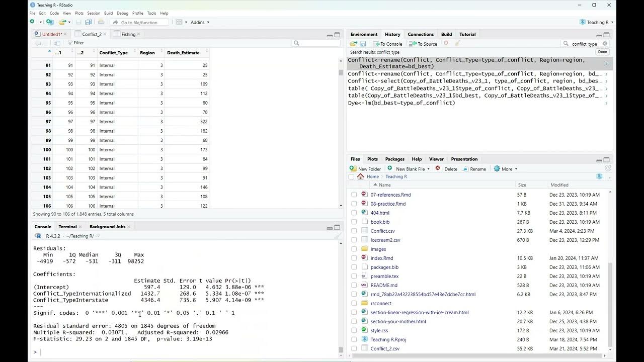Expand the New Blank File dropdown arrow

coord(429,169)
